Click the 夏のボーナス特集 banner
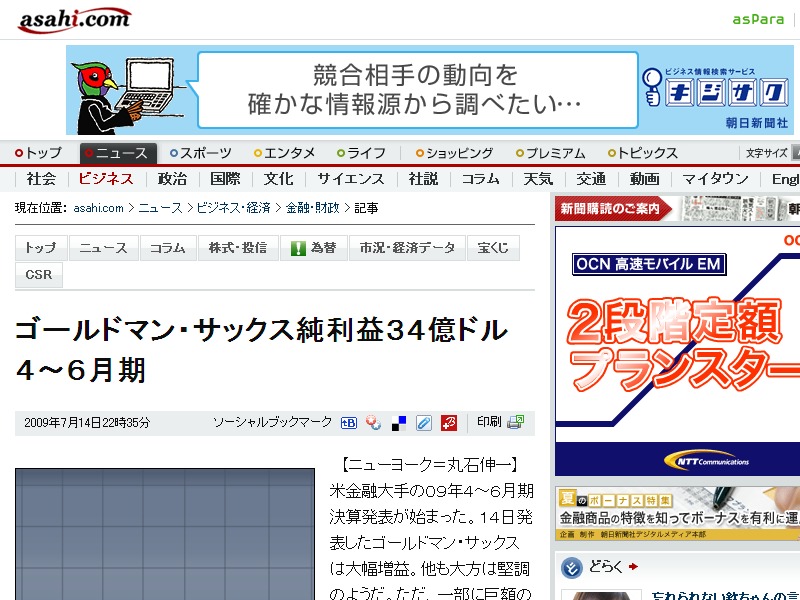The height and width of the screenshot is (600, 800). coord(677,513)
